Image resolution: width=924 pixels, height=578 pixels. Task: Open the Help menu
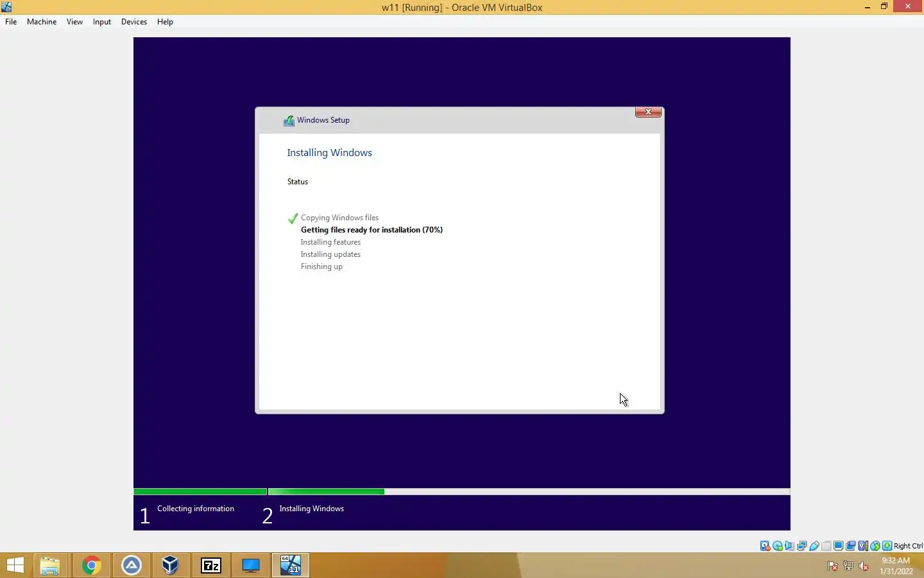pyautogui.click(x=165, y=22)
